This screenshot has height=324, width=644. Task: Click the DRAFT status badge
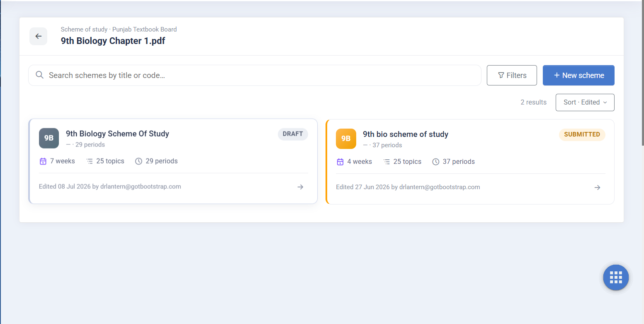point(293,134)
